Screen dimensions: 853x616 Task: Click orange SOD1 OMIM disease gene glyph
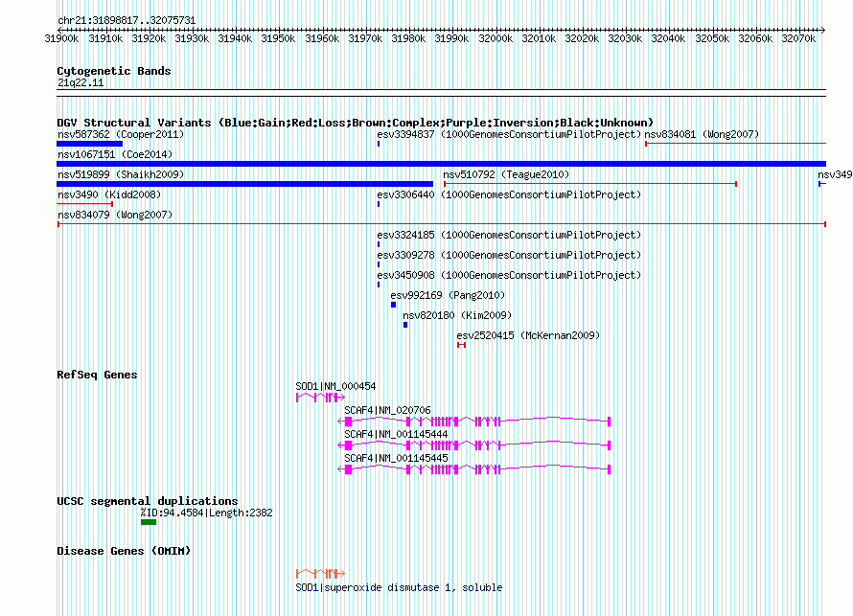pos(320,574)
